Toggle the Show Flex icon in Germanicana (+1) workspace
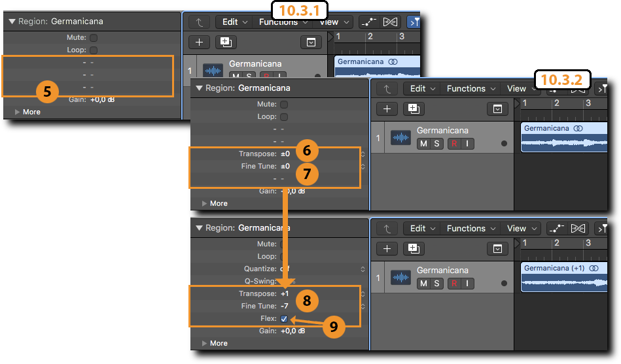 click(x=578, y=229)
